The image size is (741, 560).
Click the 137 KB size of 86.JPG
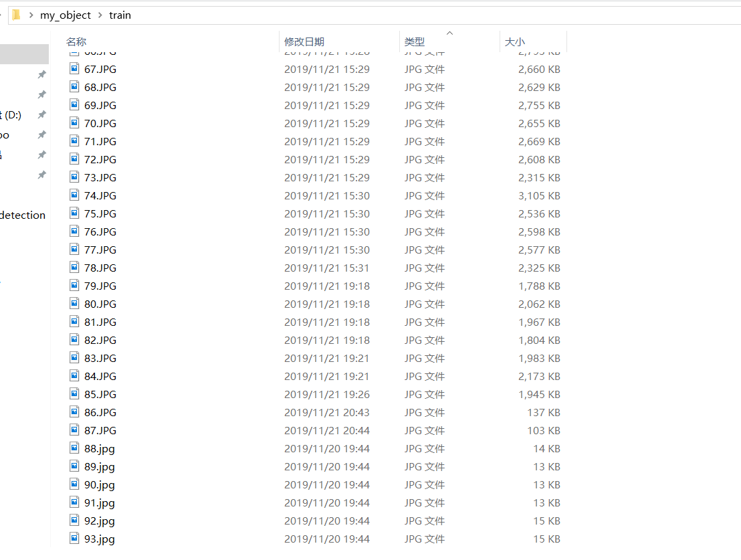click(544, 412)
